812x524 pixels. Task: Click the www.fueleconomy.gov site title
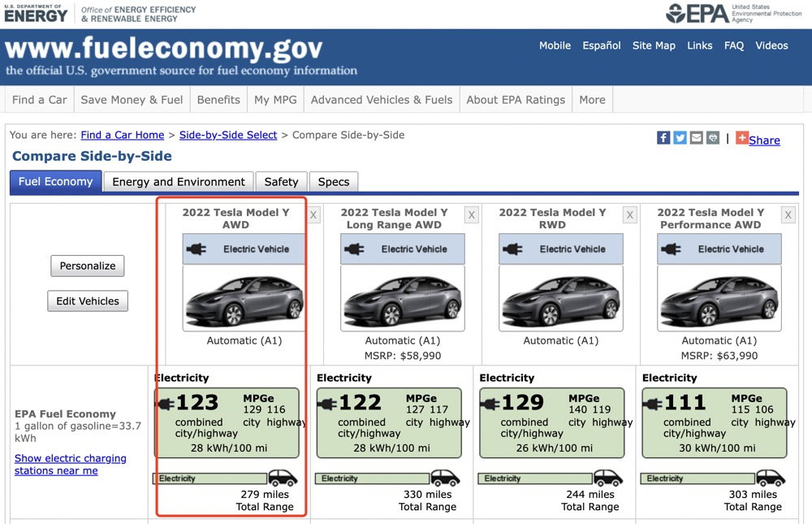coord(164,48)
